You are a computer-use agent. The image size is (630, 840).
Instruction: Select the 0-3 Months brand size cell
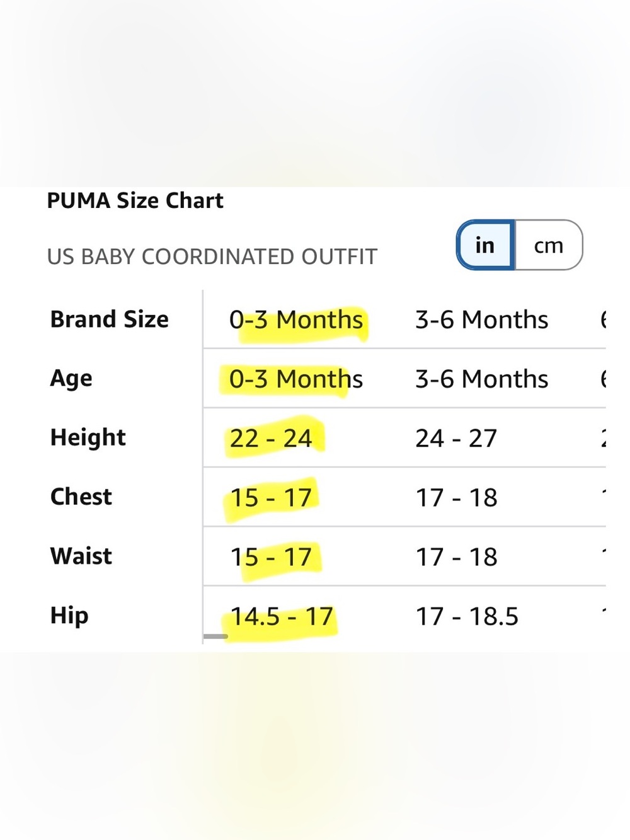pos(296,320)
